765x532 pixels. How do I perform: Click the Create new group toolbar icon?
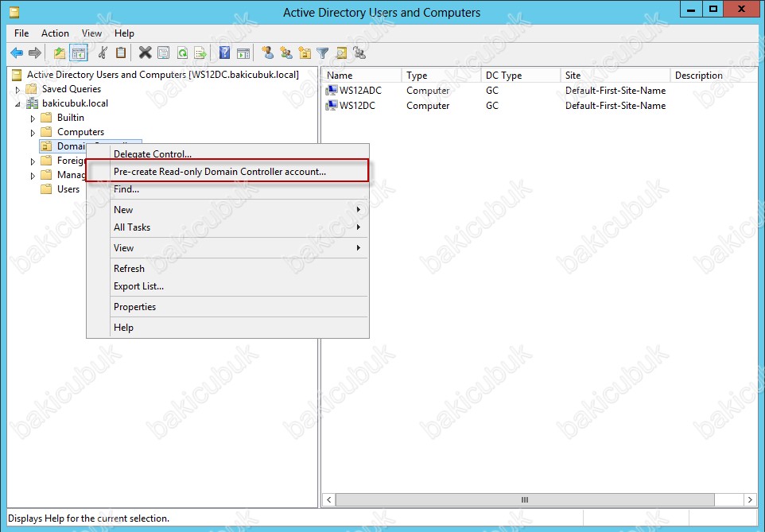tap(286, 52)
